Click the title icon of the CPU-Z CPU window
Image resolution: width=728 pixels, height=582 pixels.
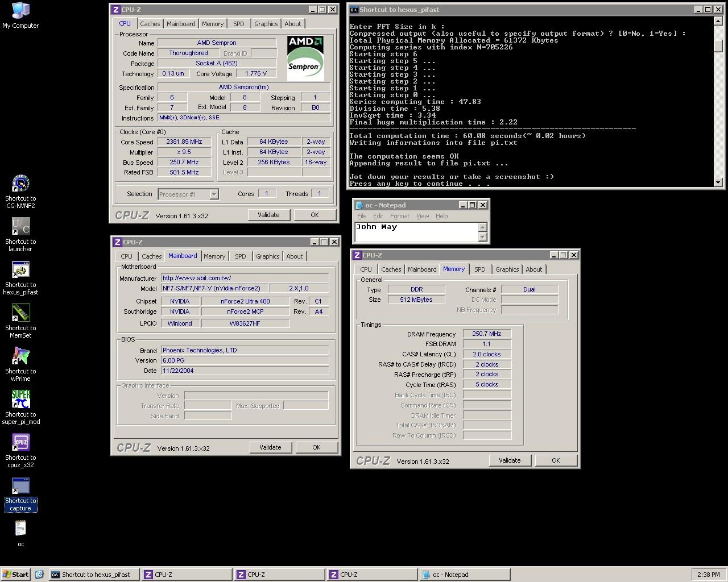pyautogui.click(x=116, y=10)
